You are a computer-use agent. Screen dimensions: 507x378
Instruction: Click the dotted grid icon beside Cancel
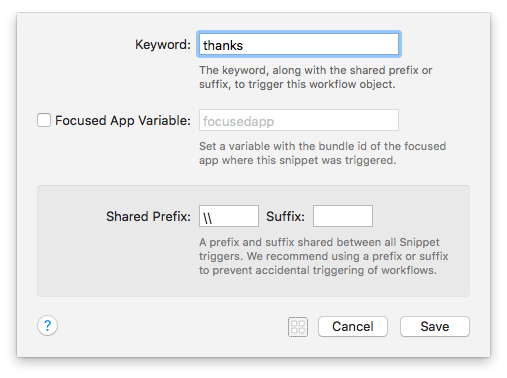[298, 327]
